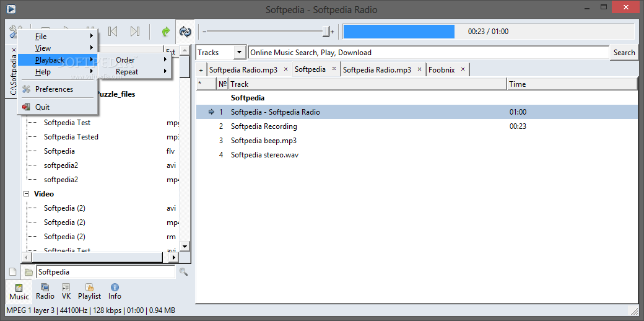Click the online music search field

[x=429, y=53]
